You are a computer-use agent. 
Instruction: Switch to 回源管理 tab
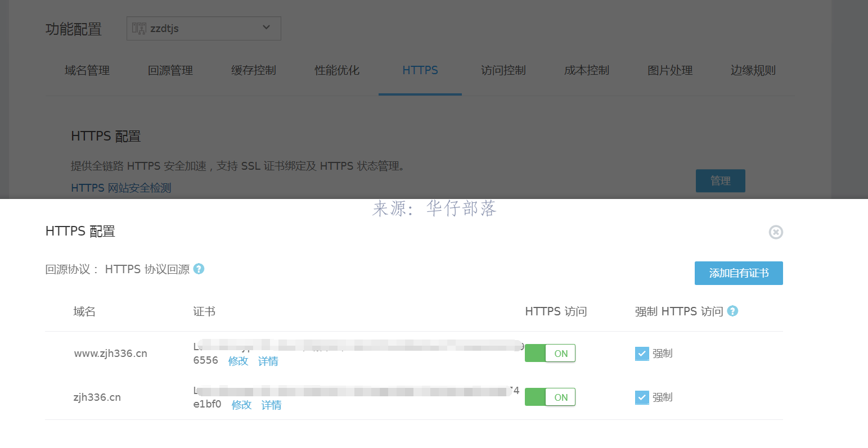[x=170, y=70]
